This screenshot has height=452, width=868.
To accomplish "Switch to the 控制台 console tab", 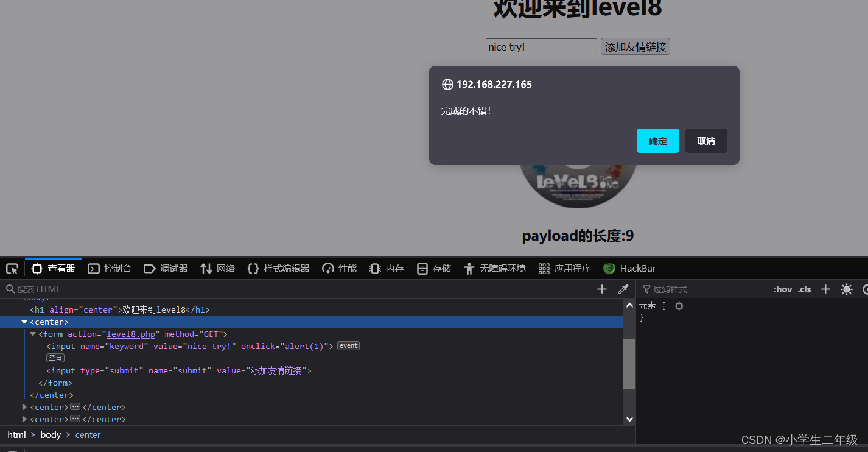I will click(110, 269).
